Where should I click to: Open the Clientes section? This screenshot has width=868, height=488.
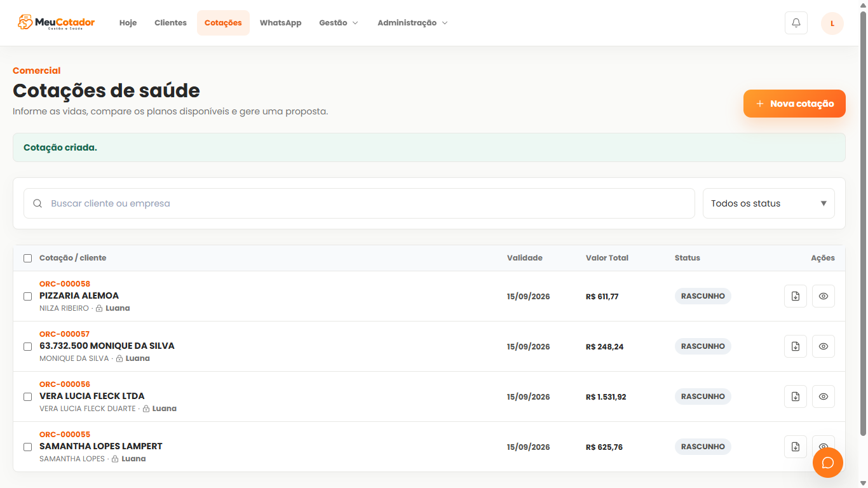tap(170, 23)
